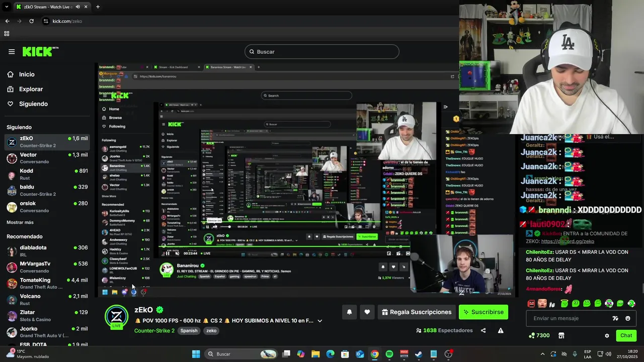Screen dimensions: 644x362
Task: Open the chat store shop icon
Action: coord(561,335)
